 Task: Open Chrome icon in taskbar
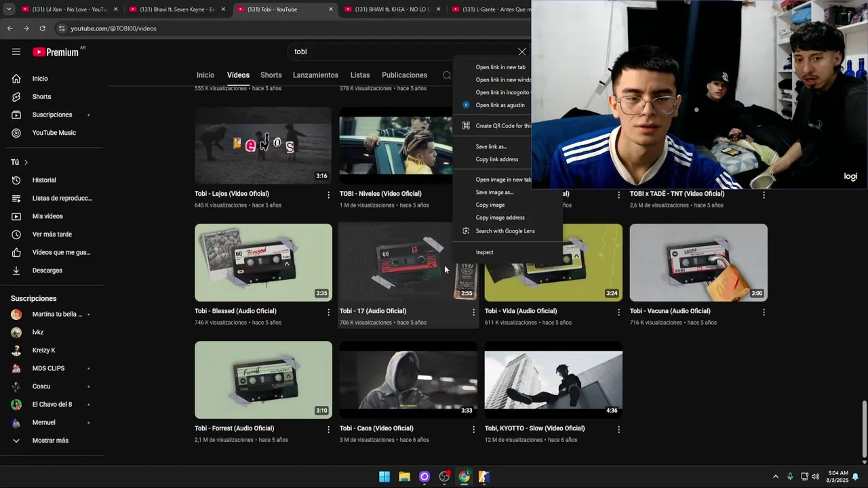(x=464, y=476)
